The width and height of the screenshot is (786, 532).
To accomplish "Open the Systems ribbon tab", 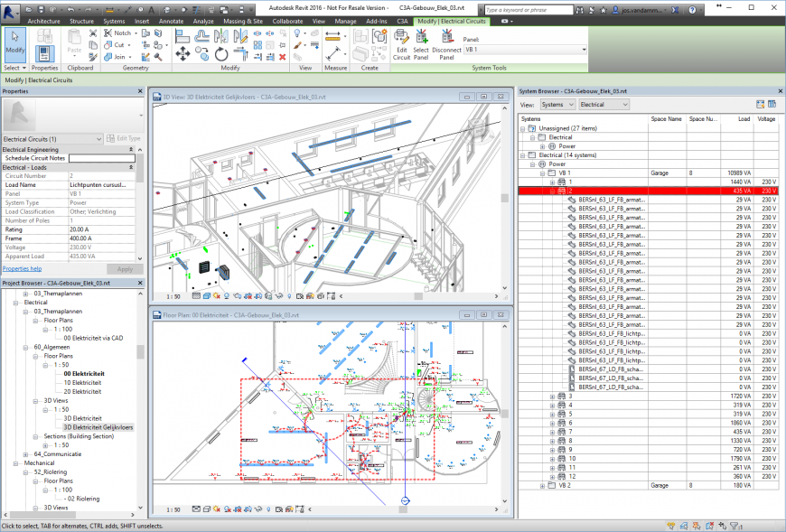I will click(114, 21).
